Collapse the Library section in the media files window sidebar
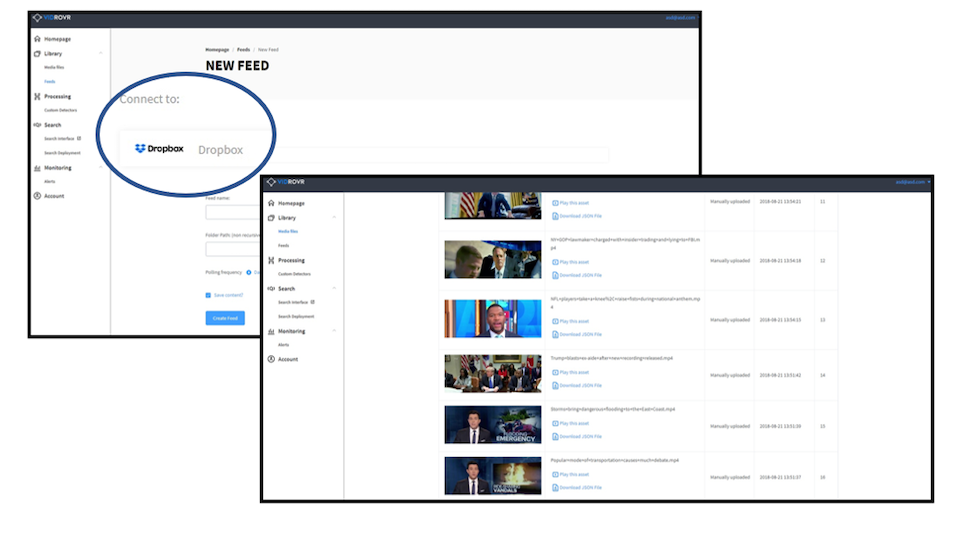Image resolution: width=960 pixels, height=537 pixels. click(x=334, y=217)
